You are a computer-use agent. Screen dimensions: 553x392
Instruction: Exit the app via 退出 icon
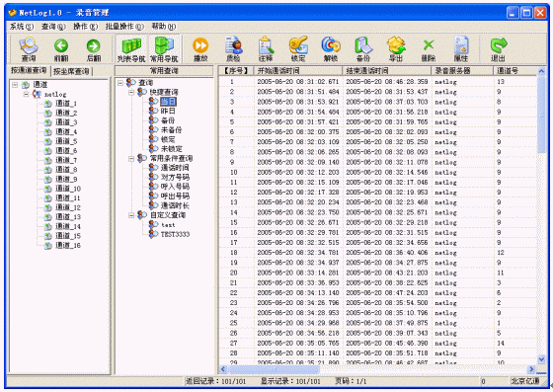click(498, 49)
